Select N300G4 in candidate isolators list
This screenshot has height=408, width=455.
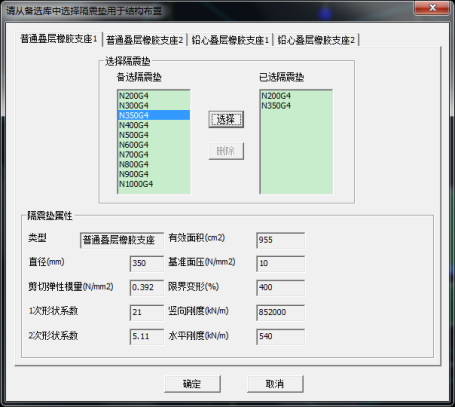[154, 106]
